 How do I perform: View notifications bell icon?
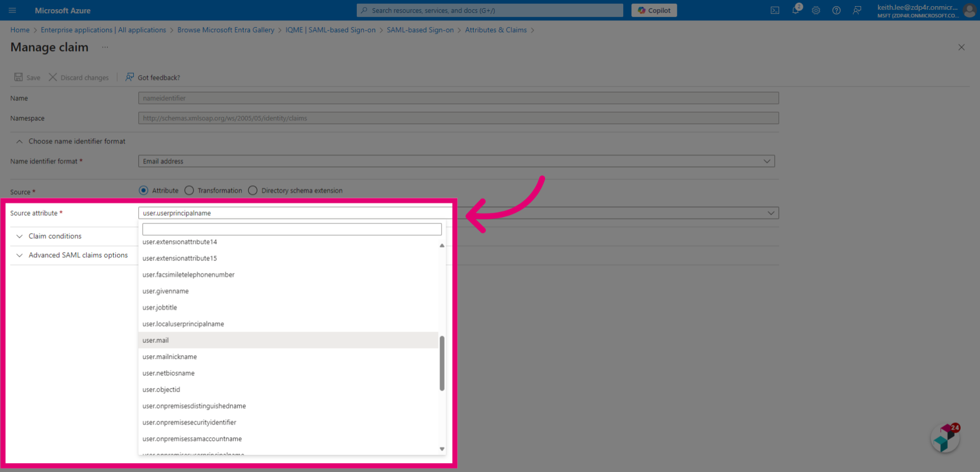795,10
